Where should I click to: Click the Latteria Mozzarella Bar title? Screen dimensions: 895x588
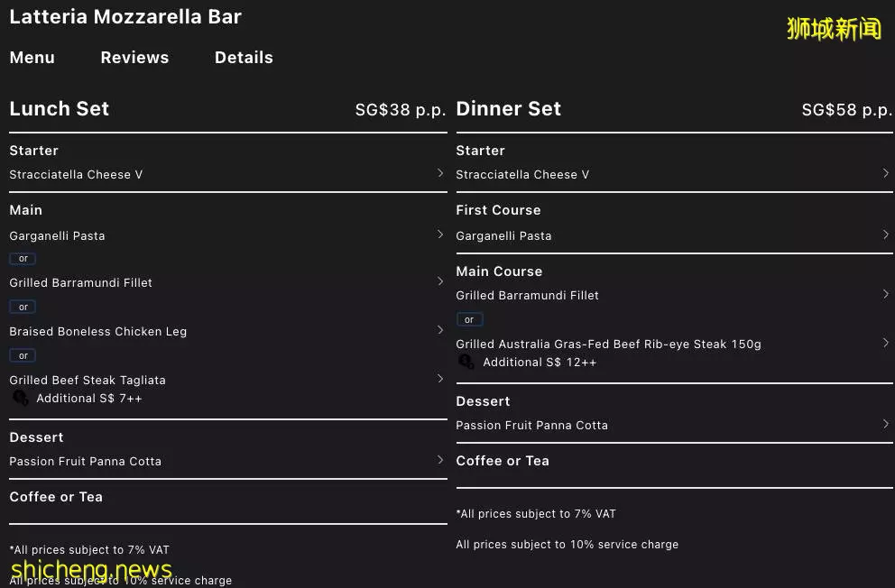point(125,16)
